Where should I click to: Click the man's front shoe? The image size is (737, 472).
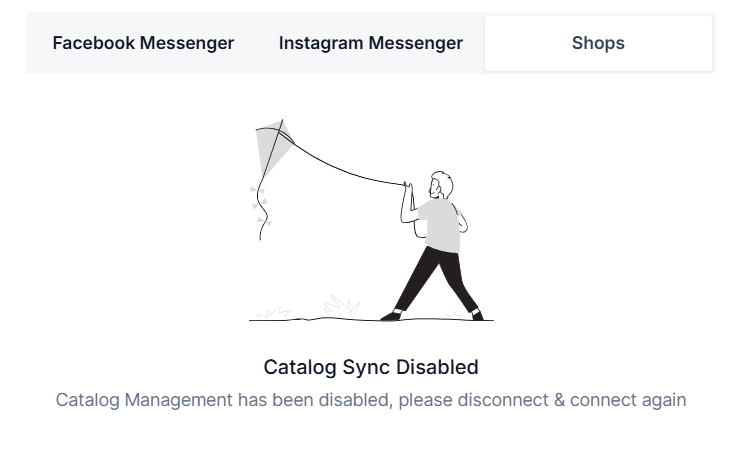390,316
